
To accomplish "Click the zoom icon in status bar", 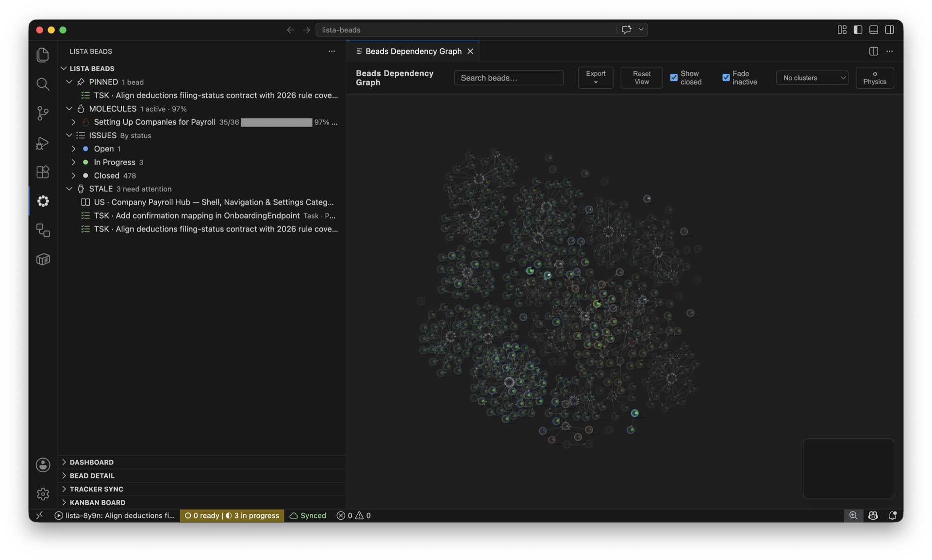I will tap(853, 515).
